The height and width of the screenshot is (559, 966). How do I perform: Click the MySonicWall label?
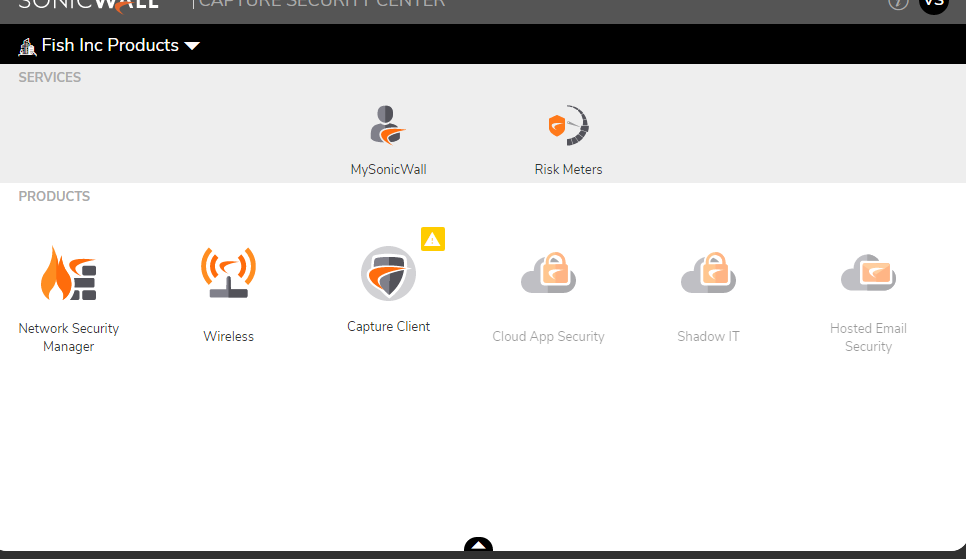[388, 169]
